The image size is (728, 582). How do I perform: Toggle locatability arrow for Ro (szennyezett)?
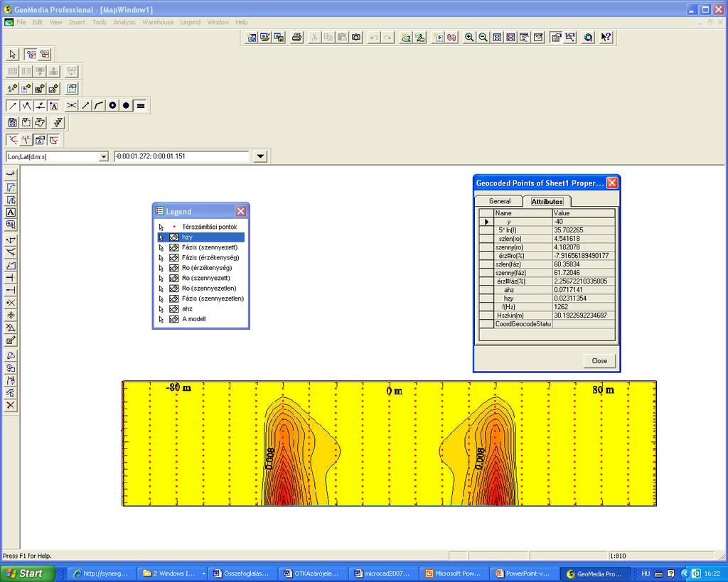click(161, 278)
